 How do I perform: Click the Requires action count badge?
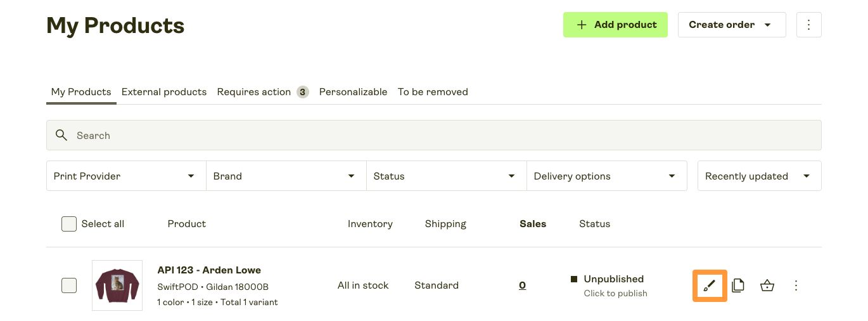[303, 92]
